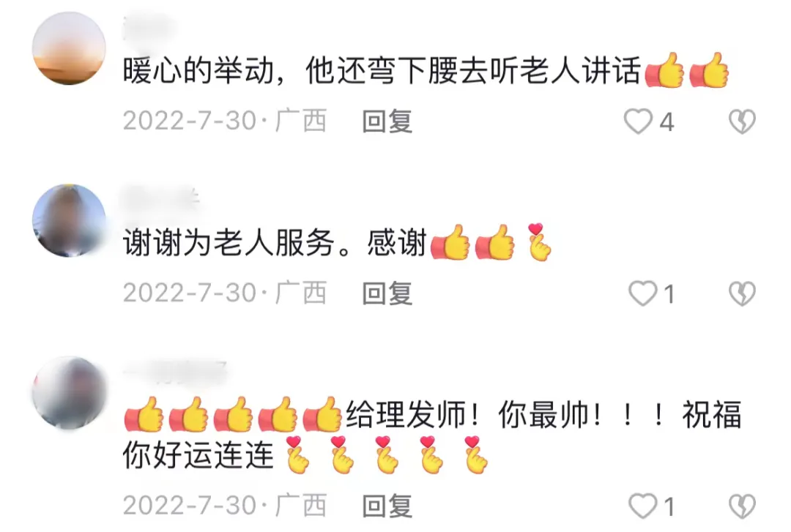Reply to the first comment via 回复

[x=387, y=121]
